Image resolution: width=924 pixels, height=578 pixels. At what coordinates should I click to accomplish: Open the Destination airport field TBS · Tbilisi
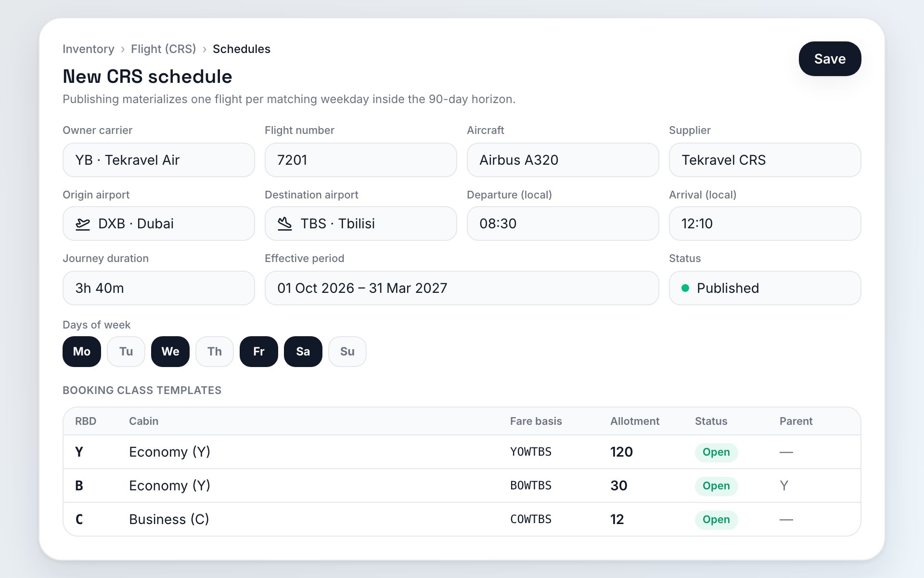[361, 223]
